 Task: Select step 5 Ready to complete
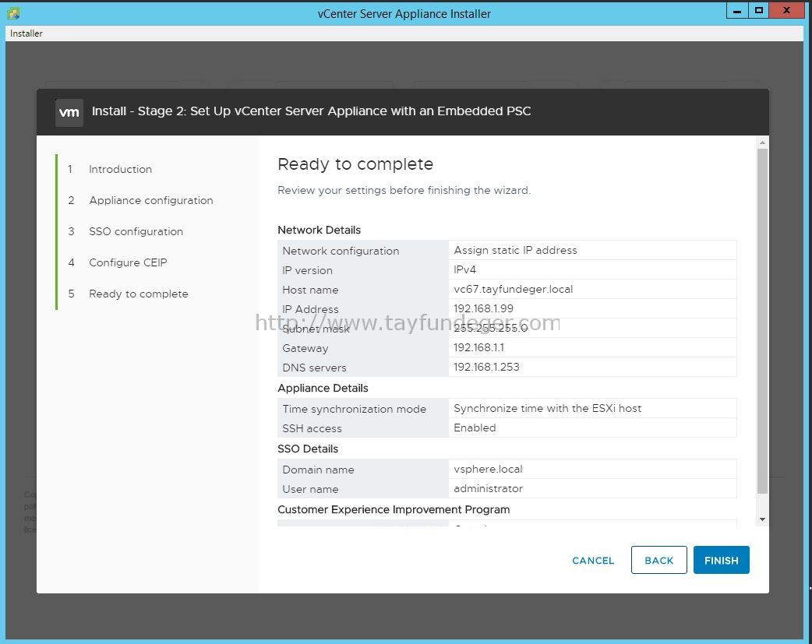(x=138, y=294)
